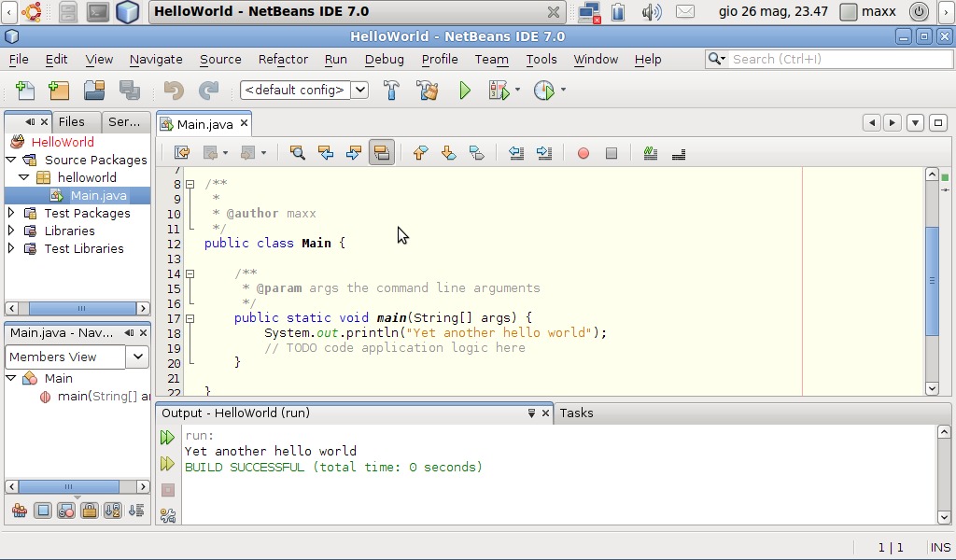Shift the line right in editor

pos(544,153)
